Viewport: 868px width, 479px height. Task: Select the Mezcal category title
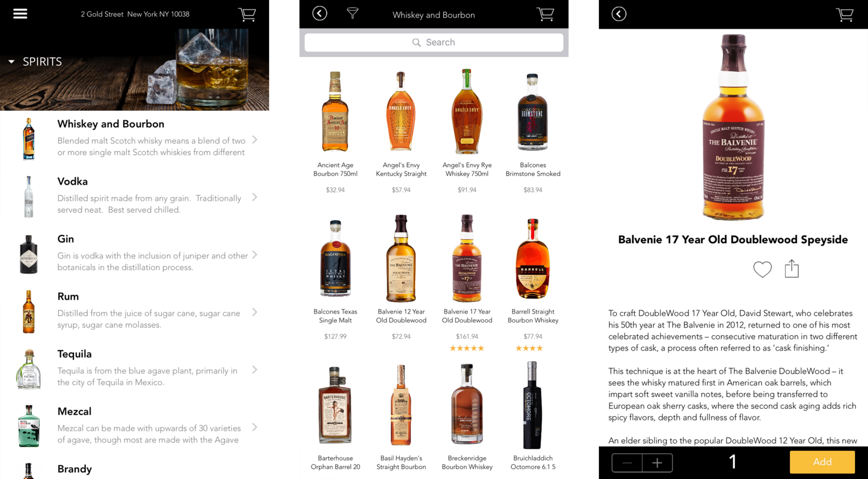click(75, 412)
